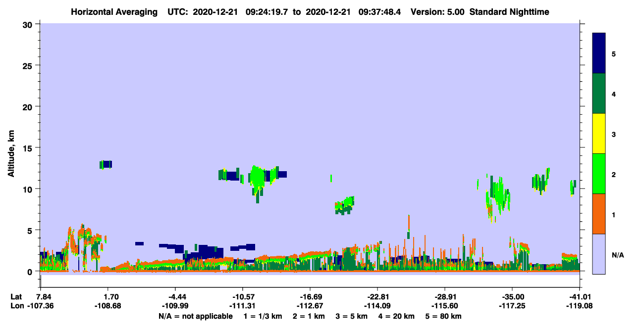Click the lavender N/A colorbar segment

click(599, 254)
